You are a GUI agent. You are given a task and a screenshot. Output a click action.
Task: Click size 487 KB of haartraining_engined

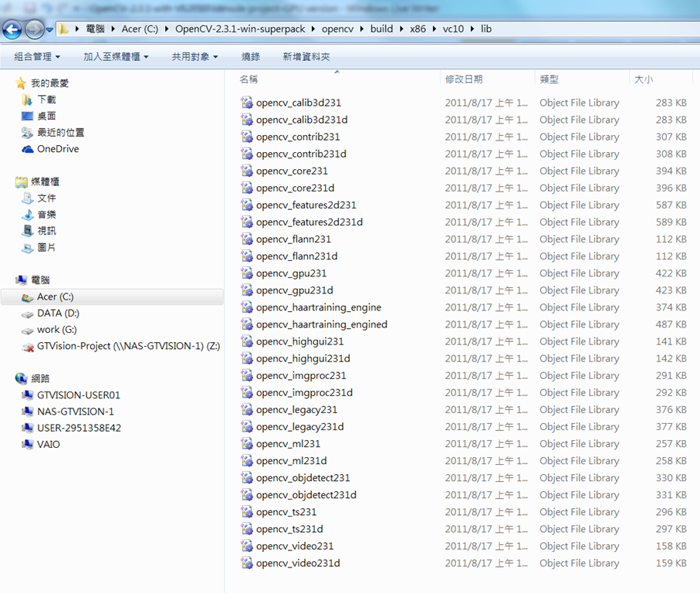[x=671, y=324]
